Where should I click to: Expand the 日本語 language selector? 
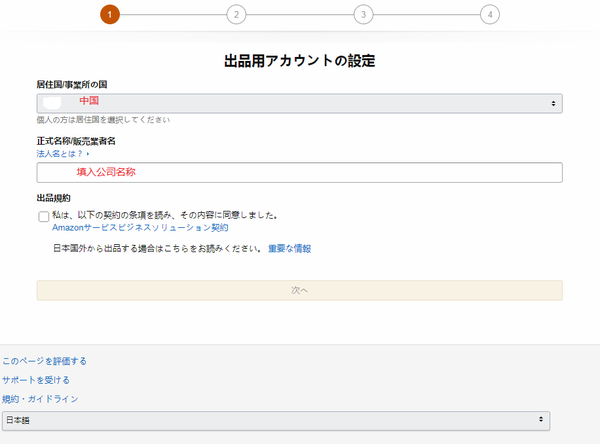coord(276,421)
